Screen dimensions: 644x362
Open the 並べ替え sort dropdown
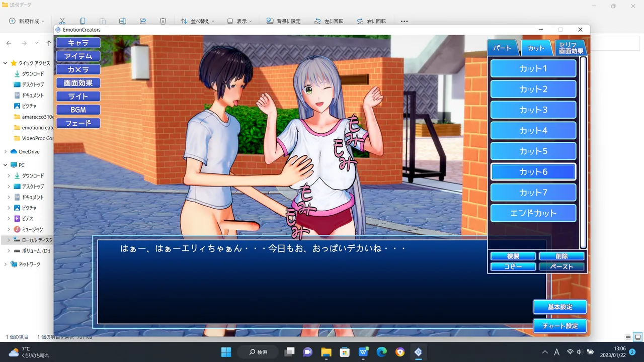click(198, 21)
